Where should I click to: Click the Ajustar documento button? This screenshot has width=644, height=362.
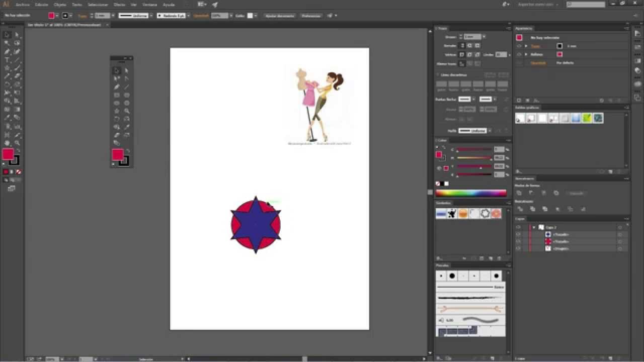pos(279,16)
